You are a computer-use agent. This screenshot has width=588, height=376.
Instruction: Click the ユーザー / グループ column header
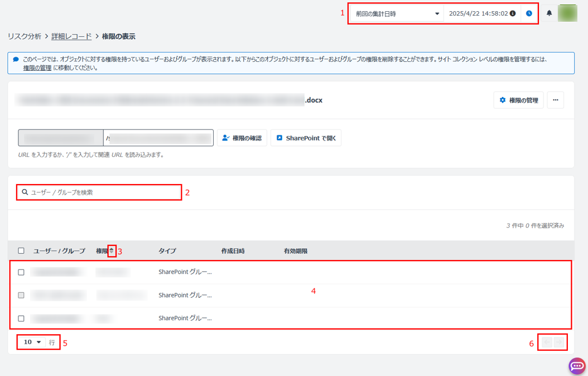point(59,251)
